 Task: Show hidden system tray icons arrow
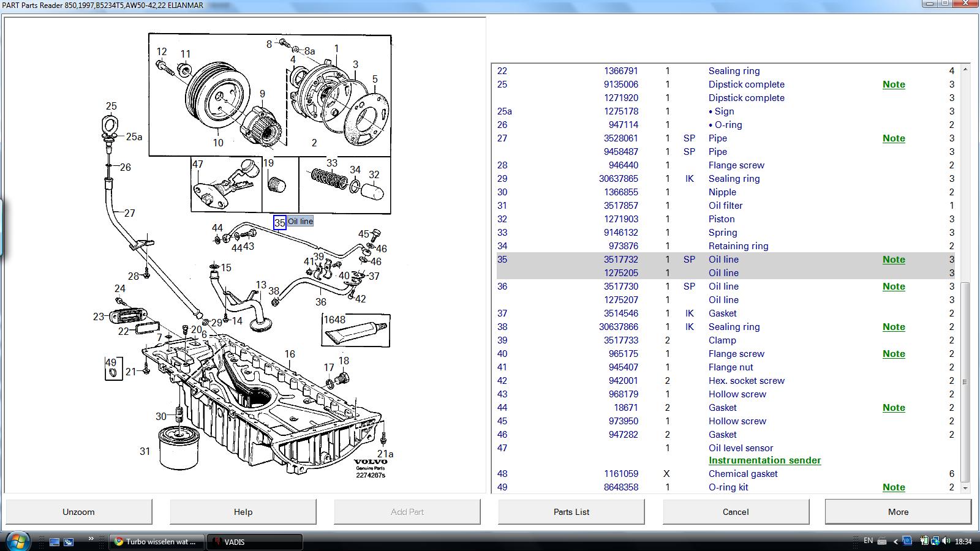click(895, 541)
